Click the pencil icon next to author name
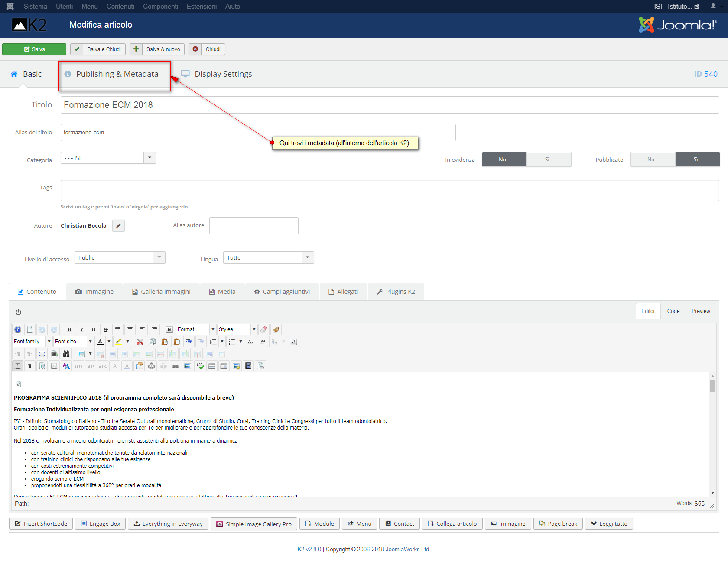 click(x=118, y=226)
